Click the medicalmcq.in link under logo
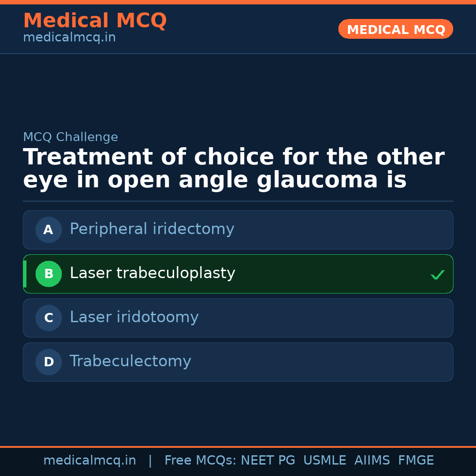476x476 pixels. 69,37
